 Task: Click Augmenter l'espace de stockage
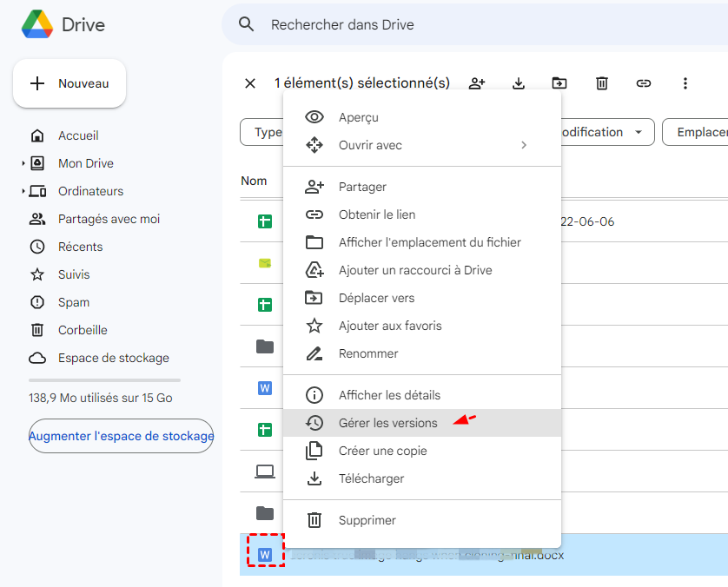coord(121,436)
